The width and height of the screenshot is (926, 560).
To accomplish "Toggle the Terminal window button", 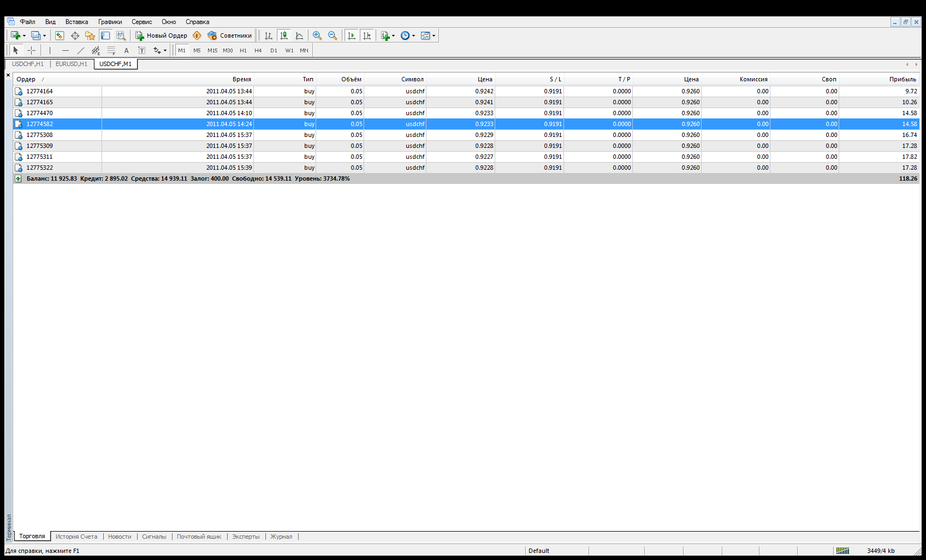I will [x=105, y=35].
